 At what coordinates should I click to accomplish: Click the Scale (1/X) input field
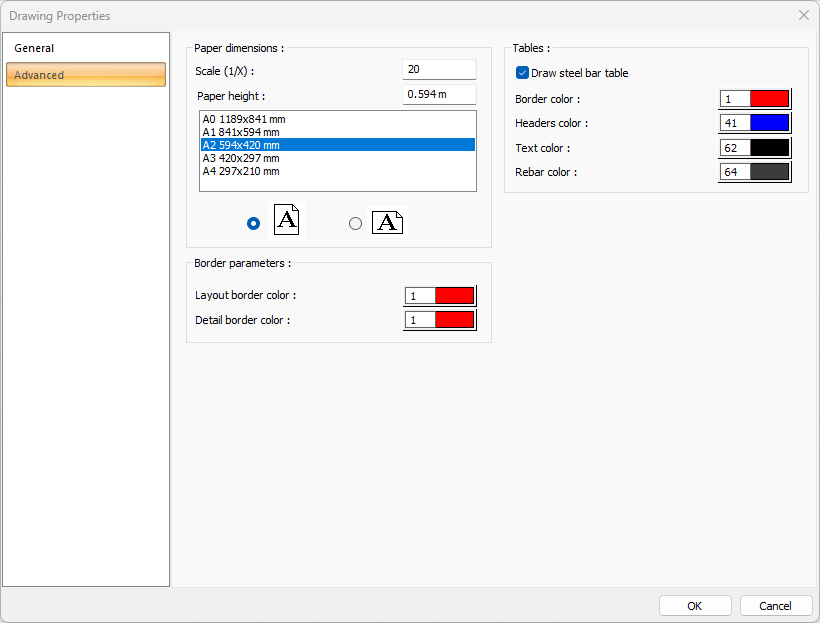point(439,69)
